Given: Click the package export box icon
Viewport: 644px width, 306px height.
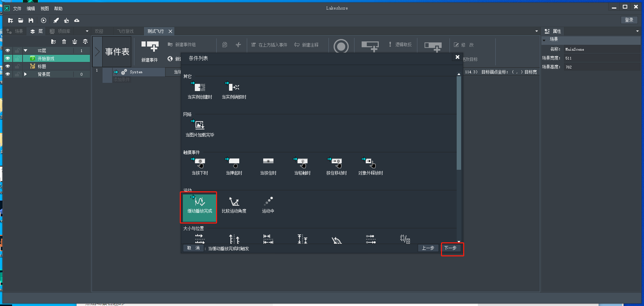Looking at the screenshot, I should [66, 21].
